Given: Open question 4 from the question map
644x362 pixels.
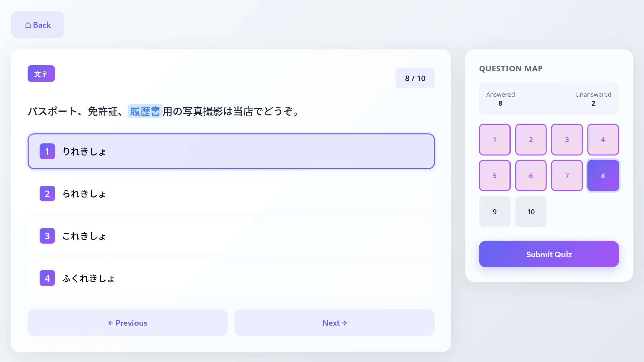Looking at the screenshot, I should tap(603, 139).
